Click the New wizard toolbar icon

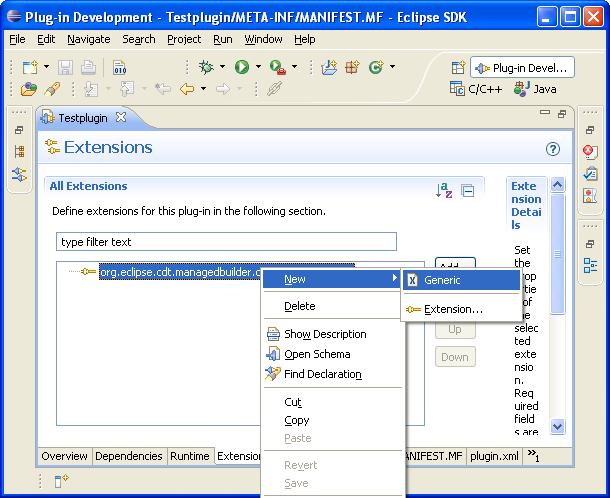(x=30, y=67)
